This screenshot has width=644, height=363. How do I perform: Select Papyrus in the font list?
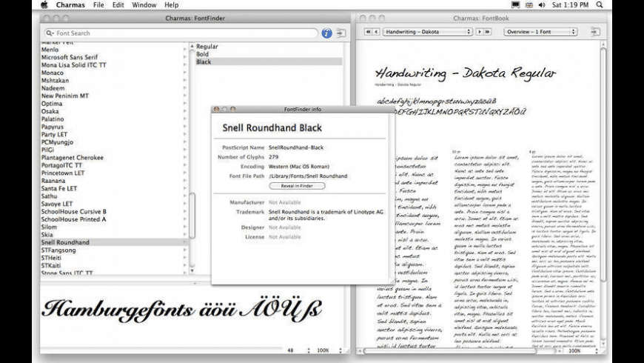[52, 127]
